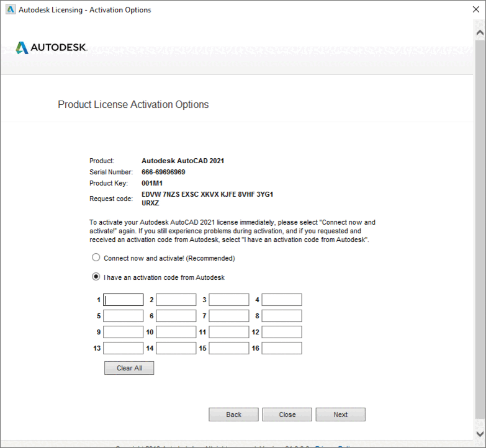Viewport: 486px width, 448px height.
Task: Click the Autodesk logo in the header
Action: (x=52, y=47)
